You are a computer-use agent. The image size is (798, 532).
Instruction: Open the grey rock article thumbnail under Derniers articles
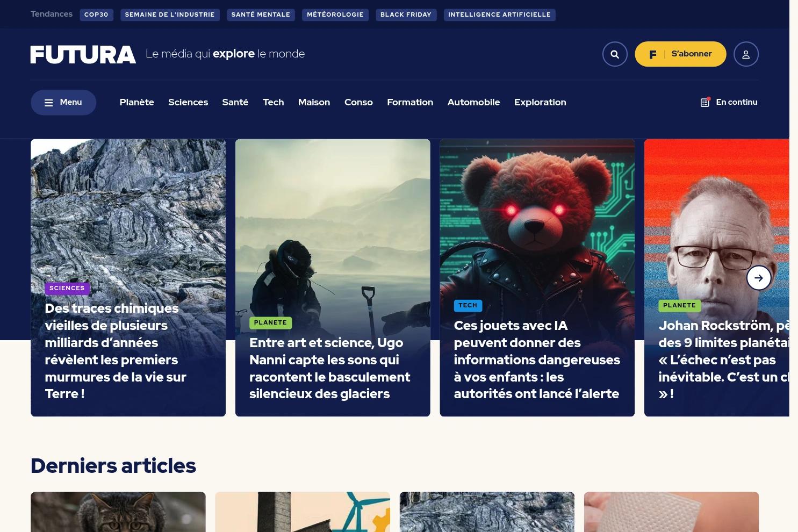[x=487, y=512]
